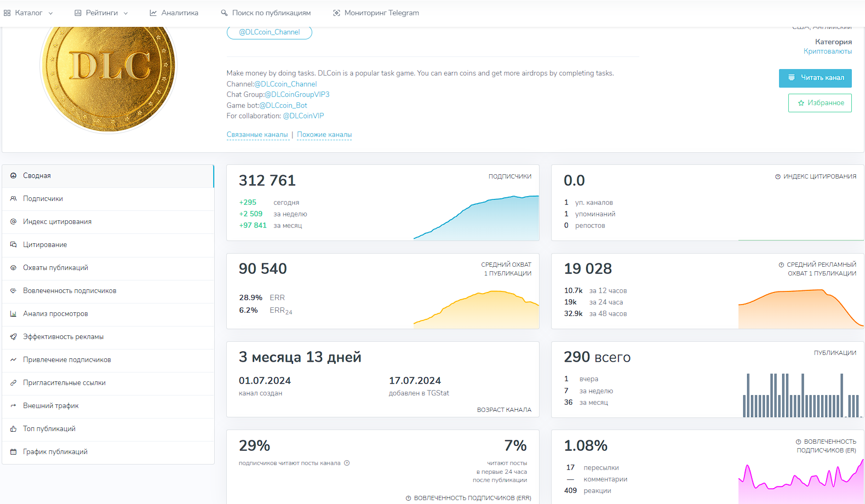Click the publications bar chart

click(801, 395)
